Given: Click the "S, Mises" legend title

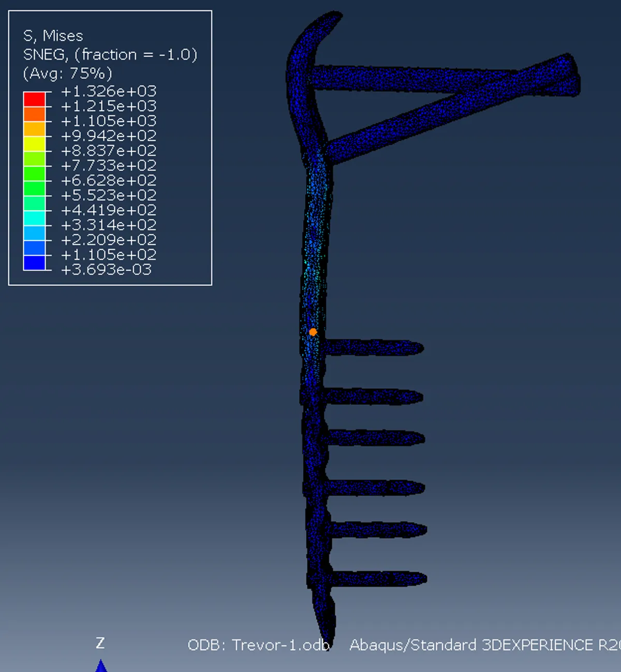Looking at the screenshot, I should (x=53, y=36).
